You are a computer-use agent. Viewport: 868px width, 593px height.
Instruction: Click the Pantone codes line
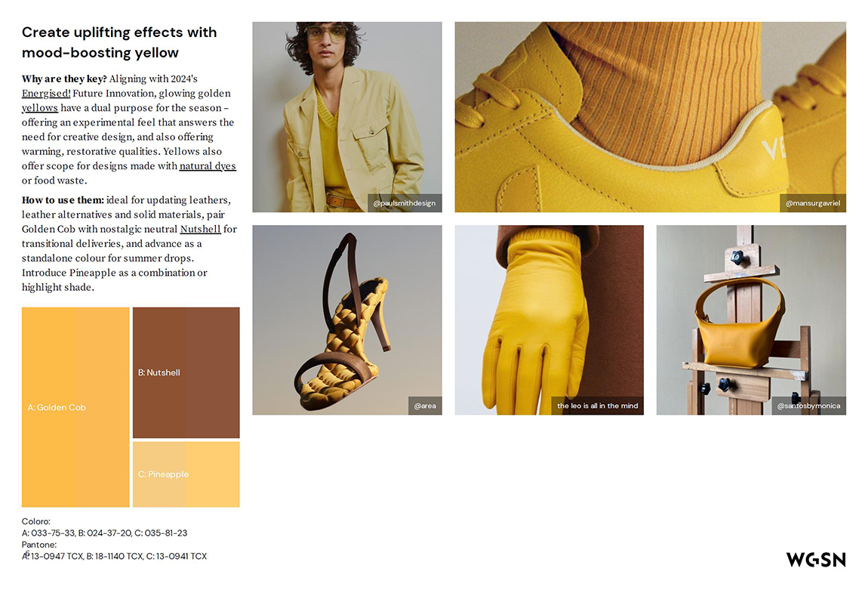114,557
